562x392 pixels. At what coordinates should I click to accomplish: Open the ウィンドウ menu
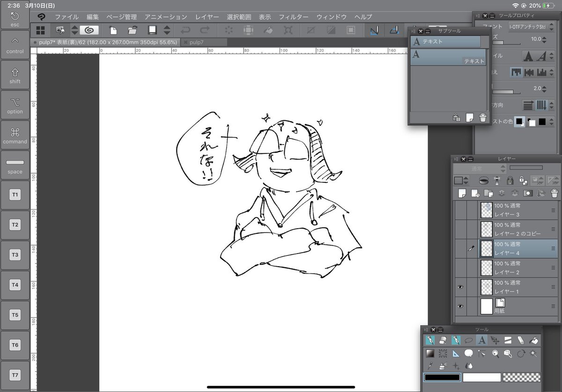pyautogui.click(x=332, y=17)
